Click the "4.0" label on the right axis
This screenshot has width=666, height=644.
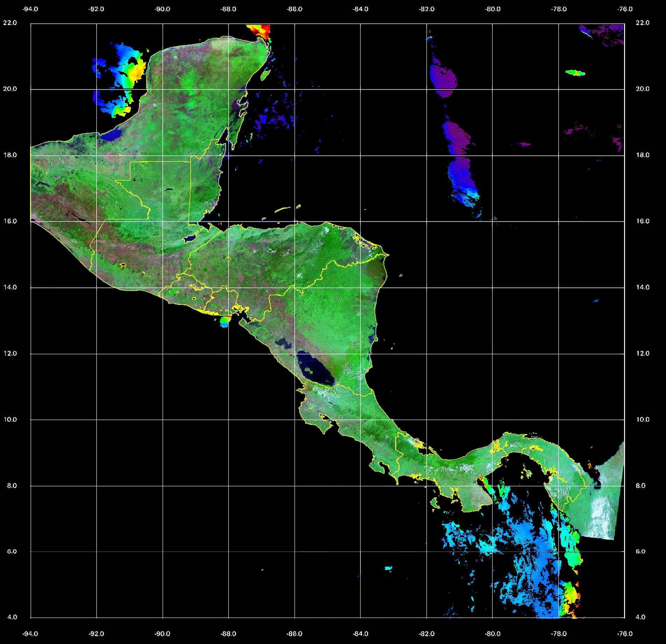click(x=640, y=617)
